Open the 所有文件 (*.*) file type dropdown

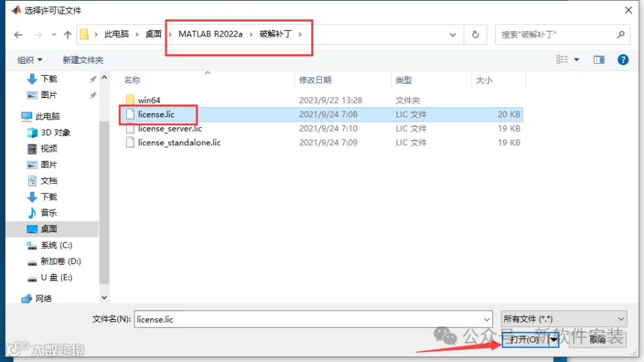tap(564, 319)
